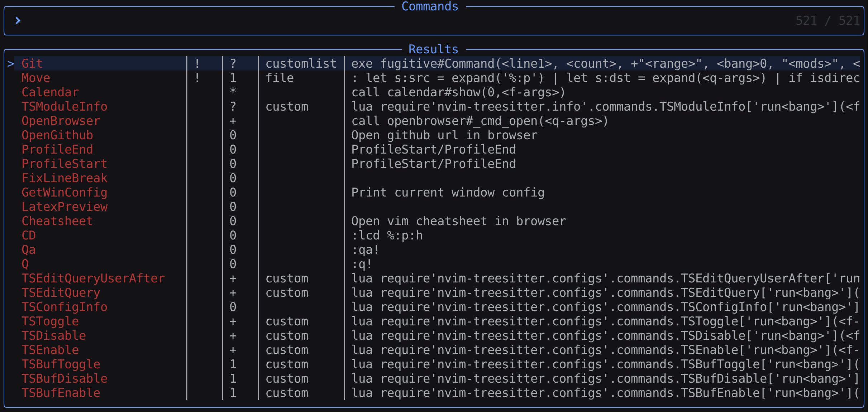Select the Git command entry
This screenshot has width=868, height=412.
(32, 64)
